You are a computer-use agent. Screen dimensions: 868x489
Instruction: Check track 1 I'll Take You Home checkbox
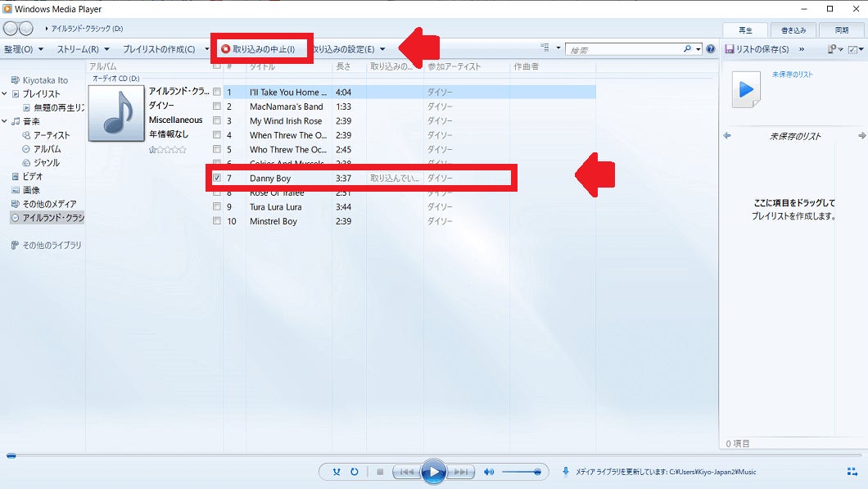pyautogui.click(x=217, y=92)
